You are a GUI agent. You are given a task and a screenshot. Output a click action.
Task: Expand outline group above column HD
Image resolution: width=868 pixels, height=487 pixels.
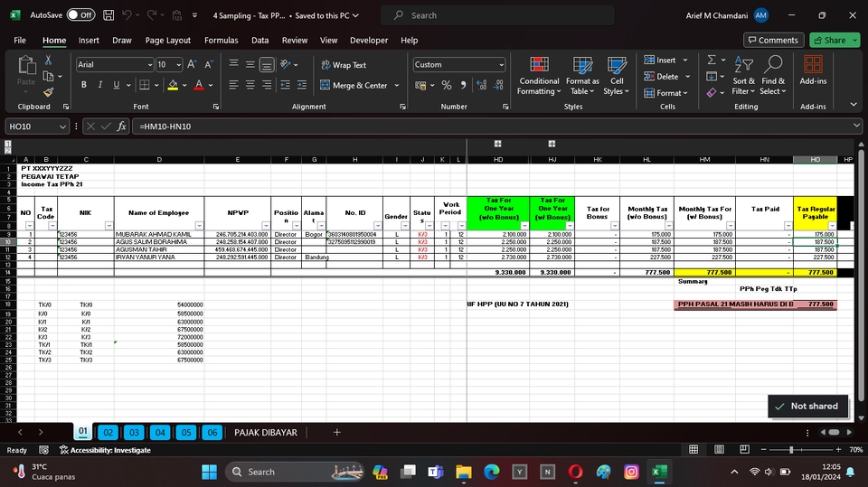coord(497,144)
